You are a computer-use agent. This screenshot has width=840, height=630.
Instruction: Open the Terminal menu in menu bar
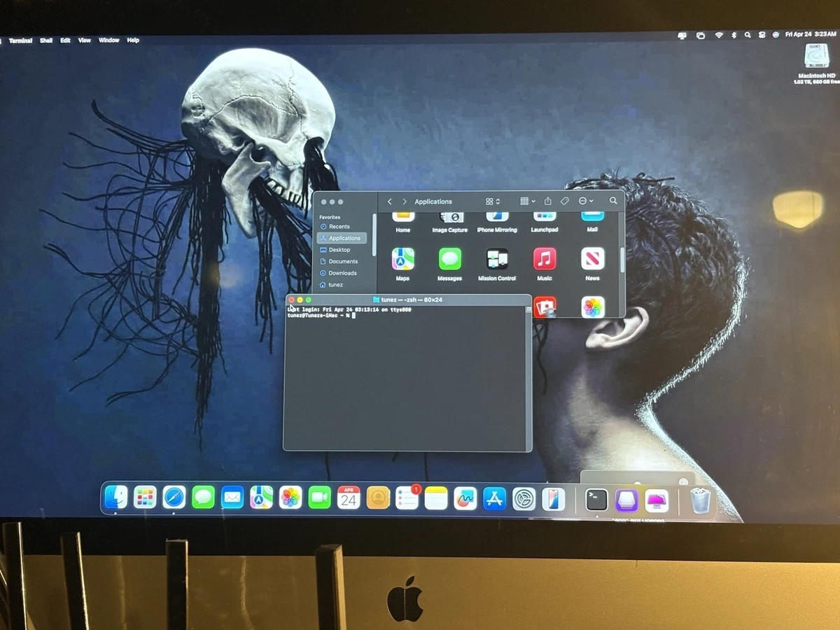(20, 41)
